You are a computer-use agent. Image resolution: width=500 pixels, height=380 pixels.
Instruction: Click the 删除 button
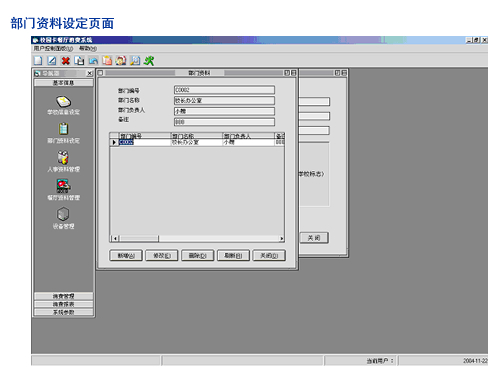[x=198, y=256]
